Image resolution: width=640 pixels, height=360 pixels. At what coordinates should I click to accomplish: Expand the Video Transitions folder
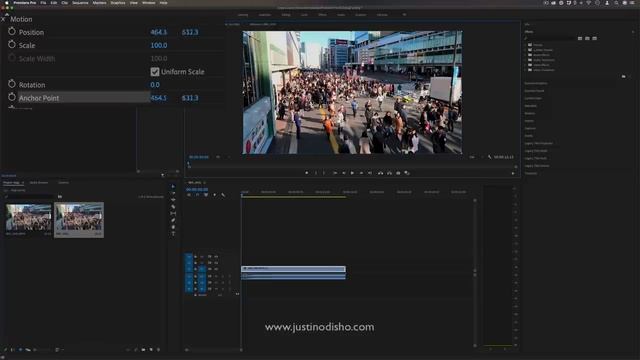pos(526,70)
